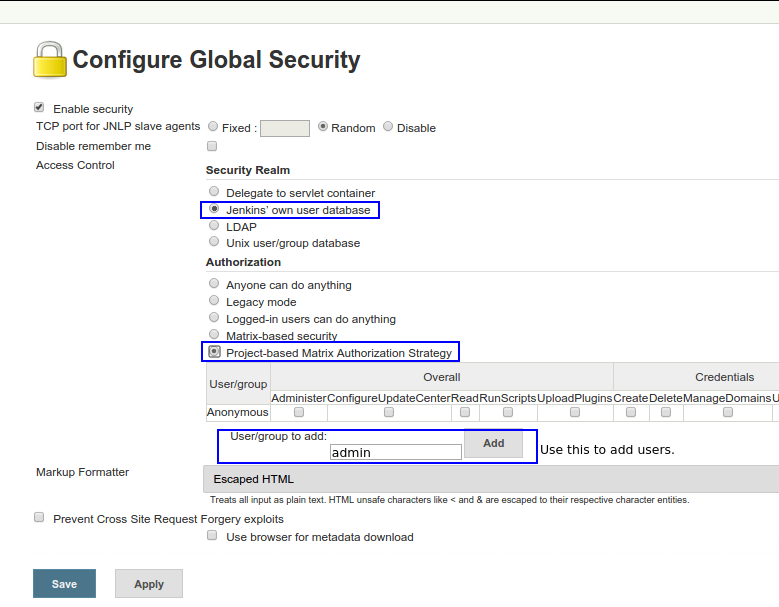Click the UploadPlugins column label
This screenshot has width=779, height=607.
click(575, 398)
